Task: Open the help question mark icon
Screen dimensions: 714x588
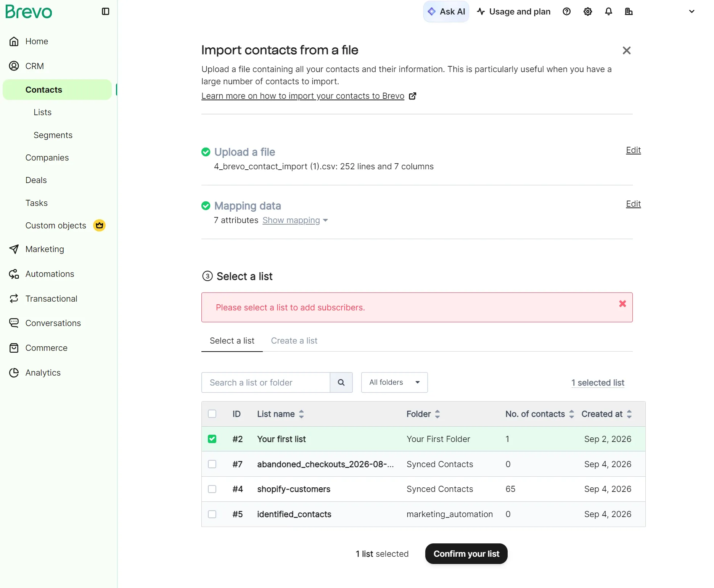Action: point(566,11)
